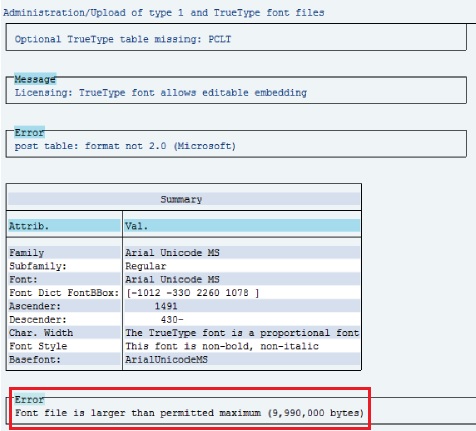Select the 'Attrib.' column header
This screenshot has height=431, width=476.
64,226
